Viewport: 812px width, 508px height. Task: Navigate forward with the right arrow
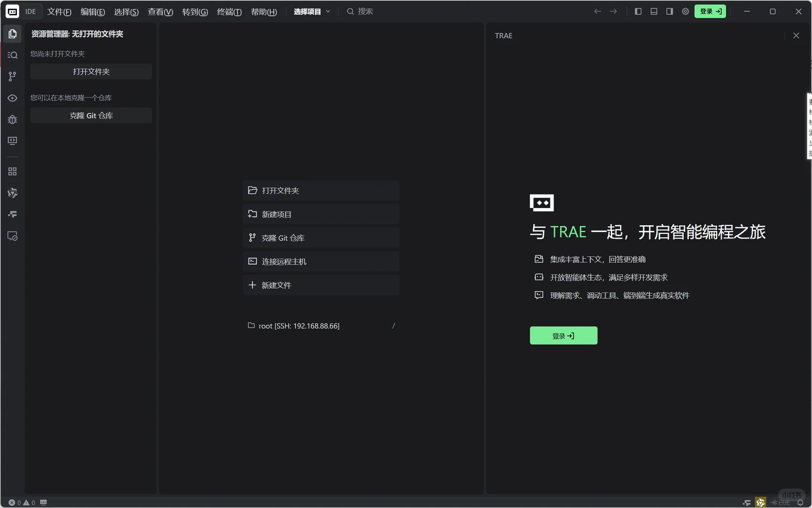tap(613, 11)
